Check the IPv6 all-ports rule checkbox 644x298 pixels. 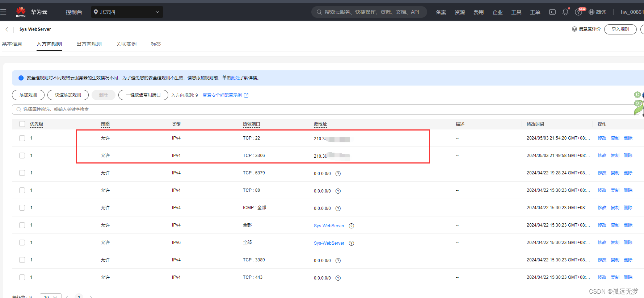pyautogui.click(x=22, y=243)
